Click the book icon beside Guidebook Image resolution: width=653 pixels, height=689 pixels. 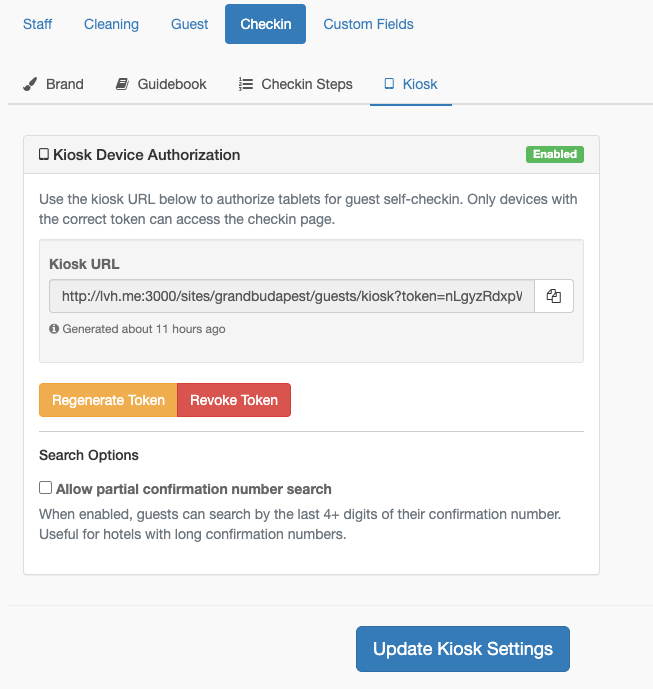[122, 84]
